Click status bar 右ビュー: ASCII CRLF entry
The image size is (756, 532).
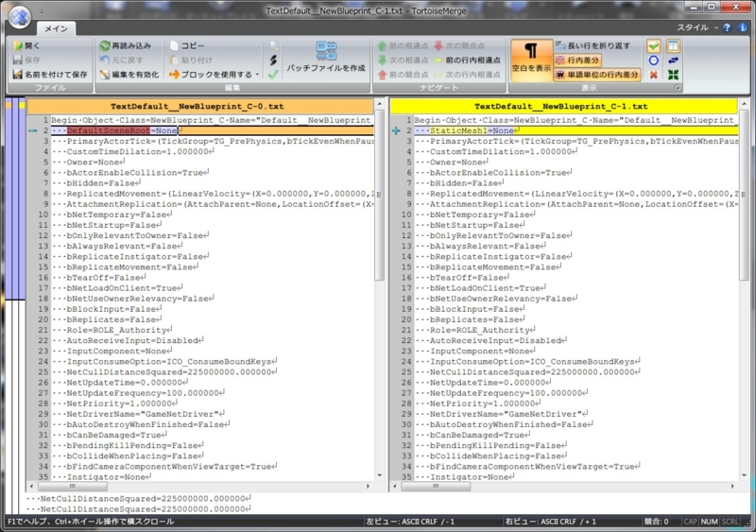coord(551,522)
